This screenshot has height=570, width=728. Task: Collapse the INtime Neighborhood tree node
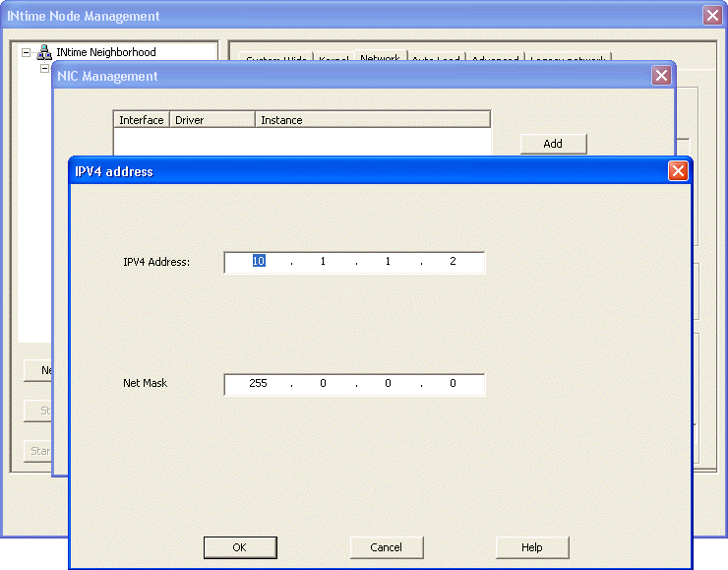[27, 53]
